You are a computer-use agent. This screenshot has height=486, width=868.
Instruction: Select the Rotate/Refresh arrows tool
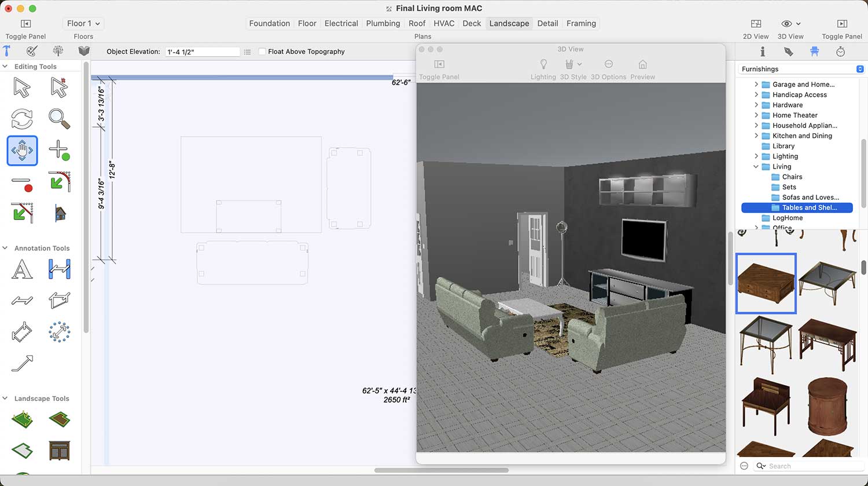coord(22,119)
